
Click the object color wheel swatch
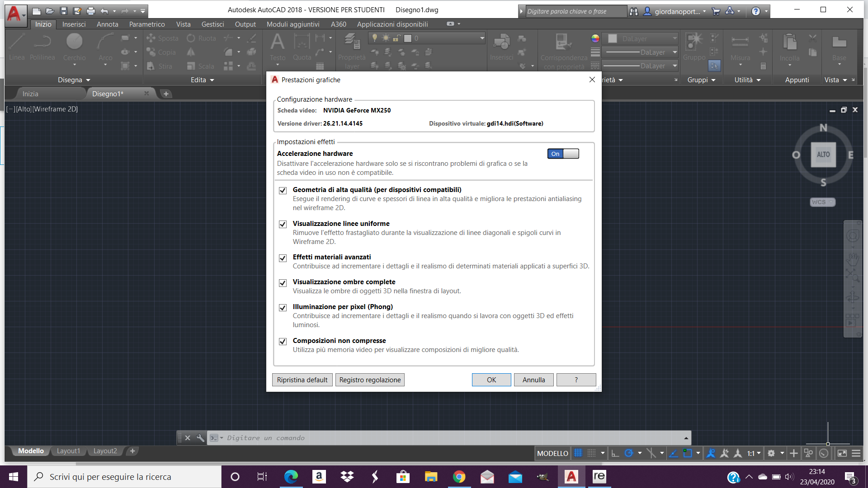tap(595, 38)
